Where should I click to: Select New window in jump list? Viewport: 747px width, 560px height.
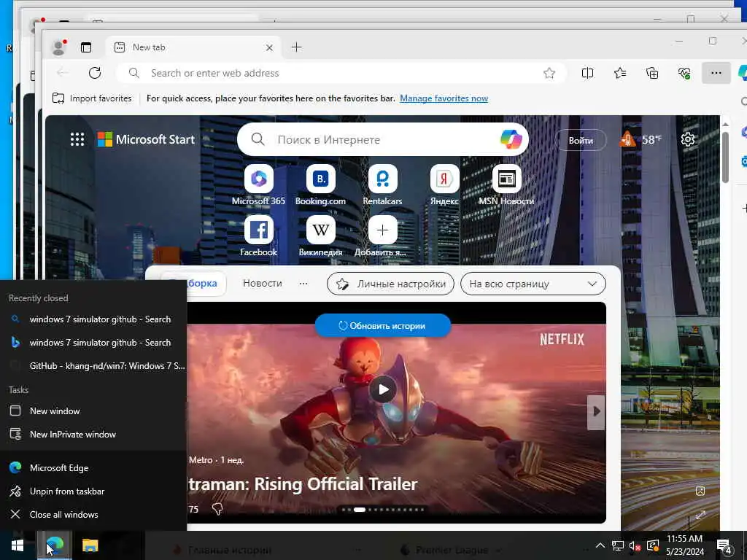click(93, 411)
